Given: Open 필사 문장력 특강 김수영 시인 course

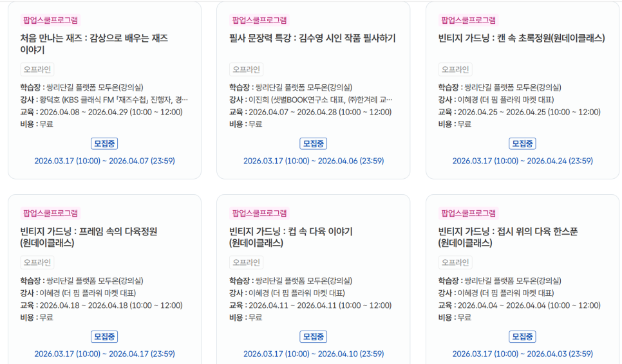Looking at the screenshot, I should (312, 39).
